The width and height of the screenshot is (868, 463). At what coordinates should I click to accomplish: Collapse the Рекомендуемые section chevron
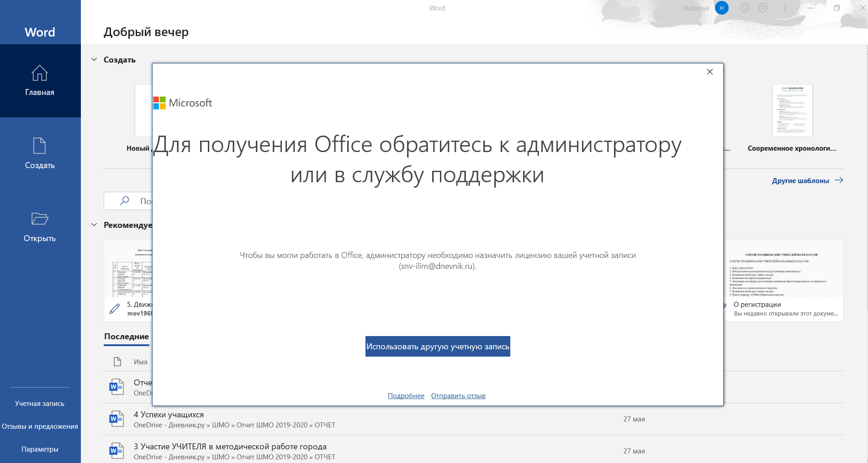(94, 225)
